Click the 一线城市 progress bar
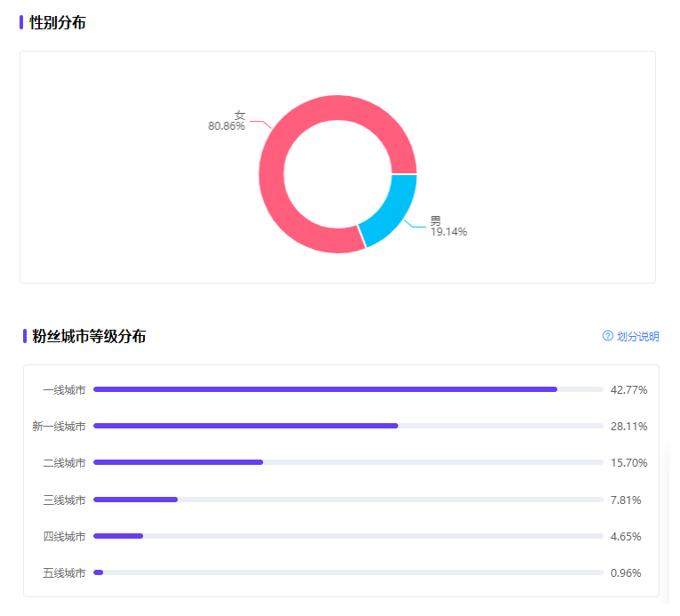The width and height of the screenshot is (680, 616). click(x=348, y=389)
